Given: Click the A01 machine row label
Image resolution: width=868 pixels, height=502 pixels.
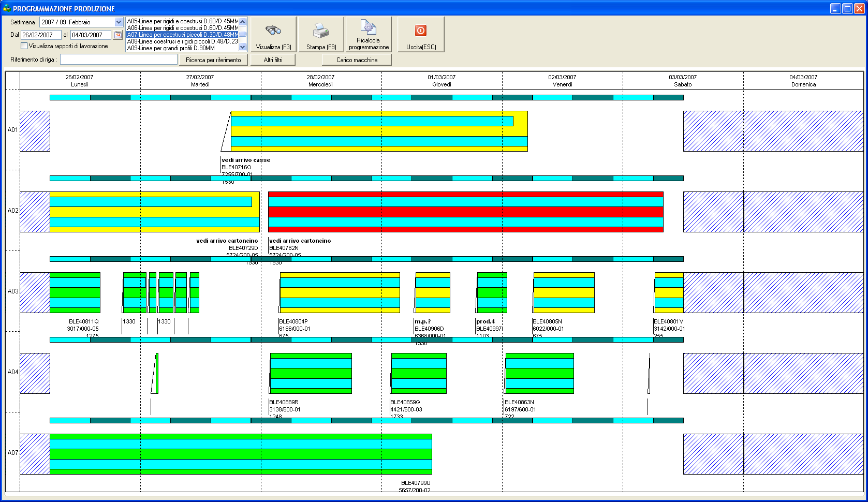Looking at the screenshot, I should pos(12,130).
